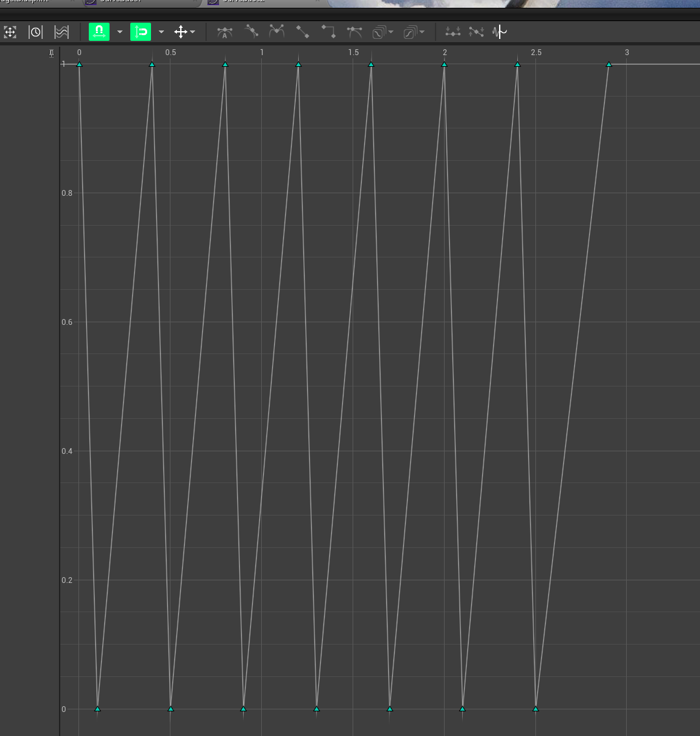Click the 0.2 value axis label

tap(67, 580)
